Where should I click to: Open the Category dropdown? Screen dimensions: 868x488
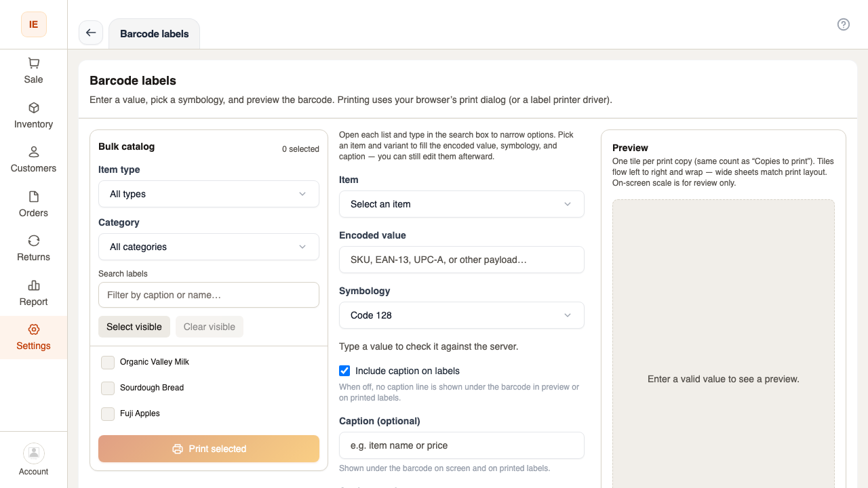tap(209, 247)
